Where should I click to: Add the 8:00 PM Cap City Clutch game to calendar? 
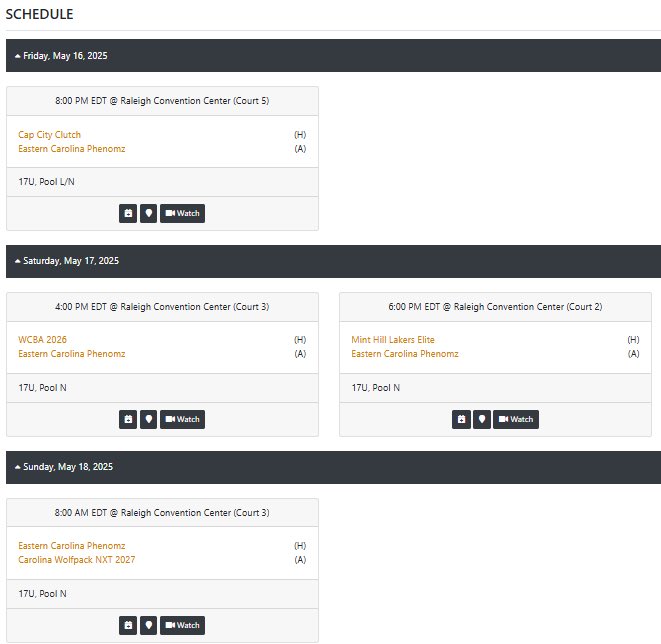[x=128, y=213]
